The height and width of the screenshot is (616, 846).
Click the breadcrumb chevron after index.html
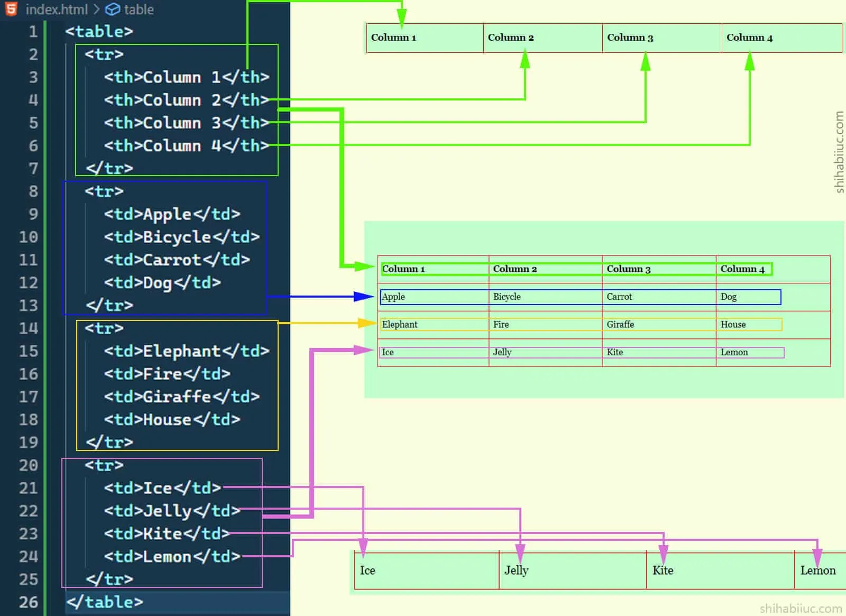click(x=96, y=10)
